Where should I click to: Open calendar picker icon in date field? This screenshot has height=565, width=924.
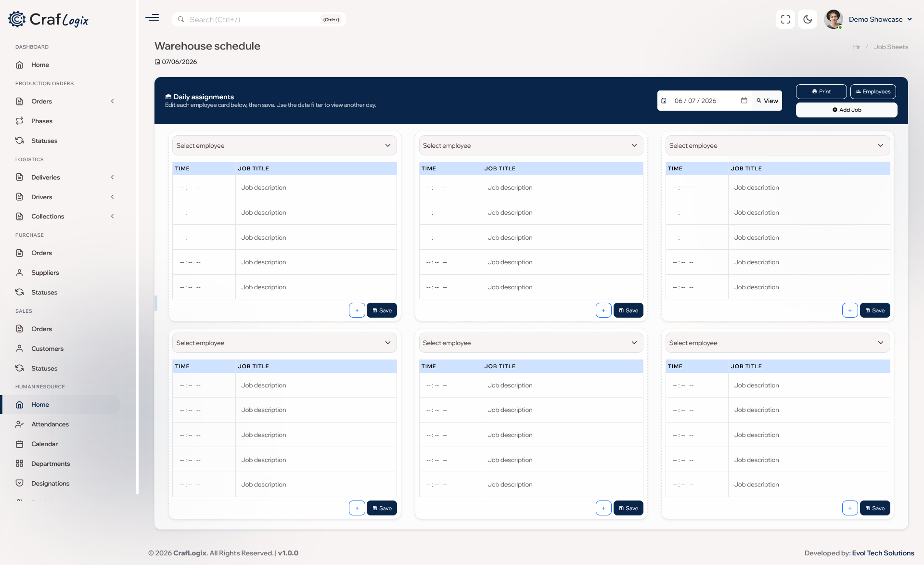(744, 101)
